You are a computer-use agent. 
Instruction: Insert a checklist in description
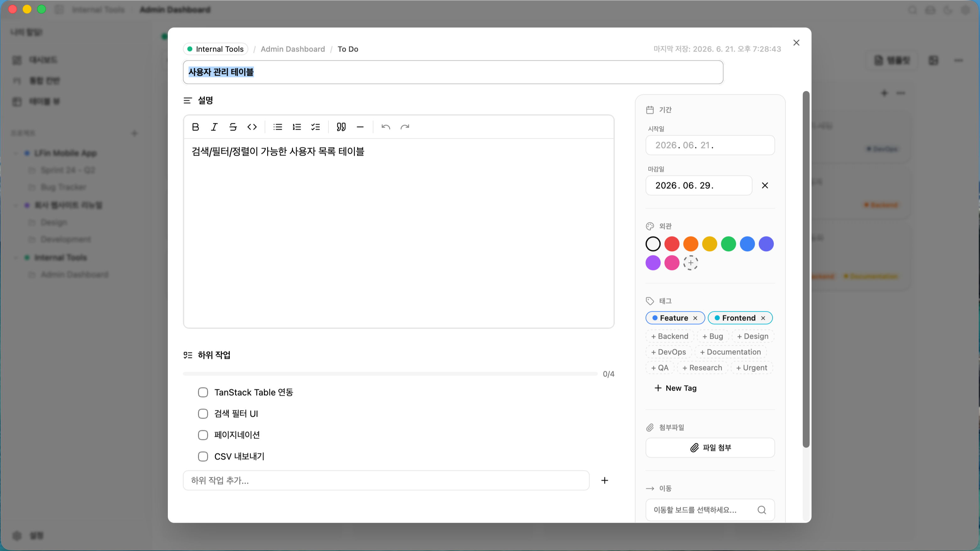click(x=315, y=127)
